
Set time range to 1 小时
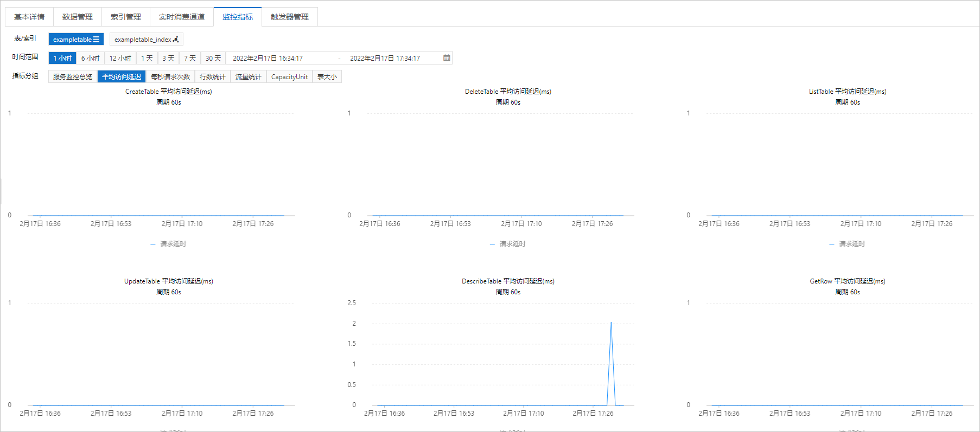click(x=62, y=58)
